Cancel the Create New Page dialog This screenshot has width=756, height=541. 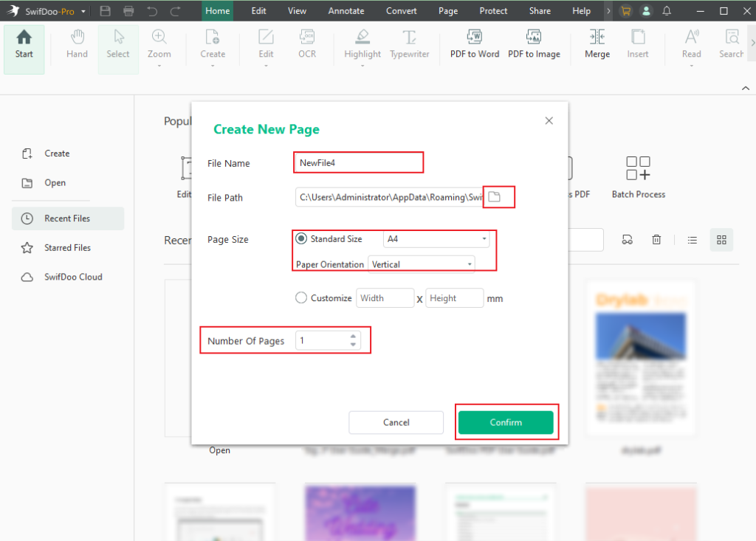click(396, 421)
